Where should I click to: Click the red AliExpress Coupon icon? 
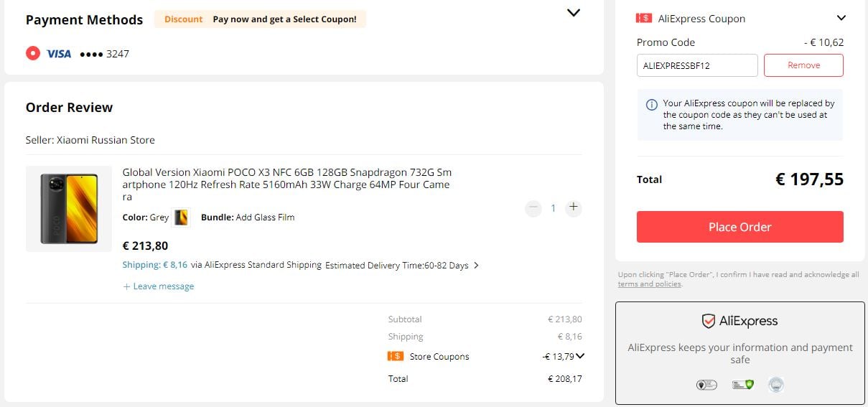coord(644,19)
